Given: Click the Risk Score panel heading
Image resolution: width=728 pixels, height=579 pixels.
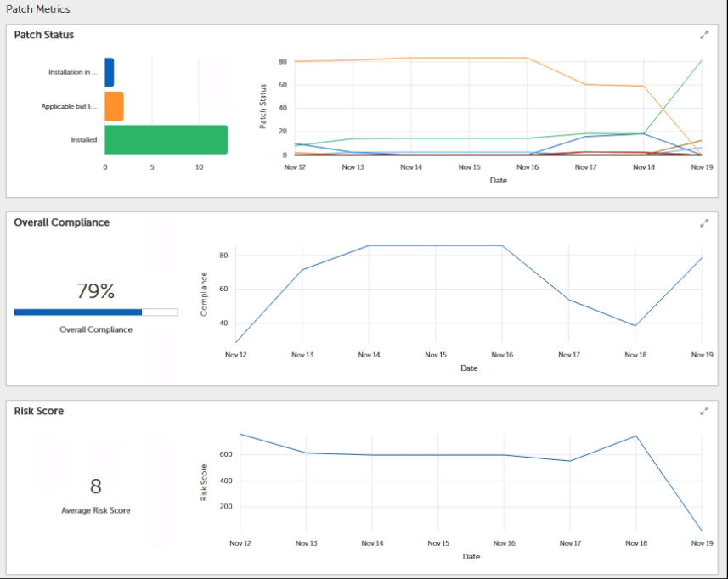Looking at the screenshot, I should click(x=39, y=411).
